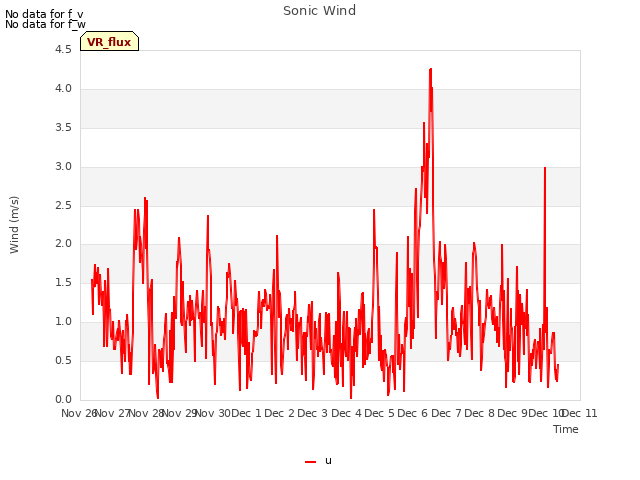Image resolution: width=640 pixels, height=480 pixels.
Task: Click the 'Sonic Wind' chart title
Action: [320, 11]
